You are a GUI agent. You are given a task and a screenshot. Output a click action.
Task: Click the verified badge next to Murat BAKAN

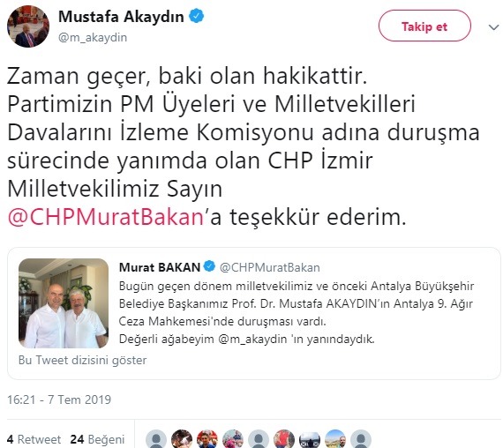209,266
